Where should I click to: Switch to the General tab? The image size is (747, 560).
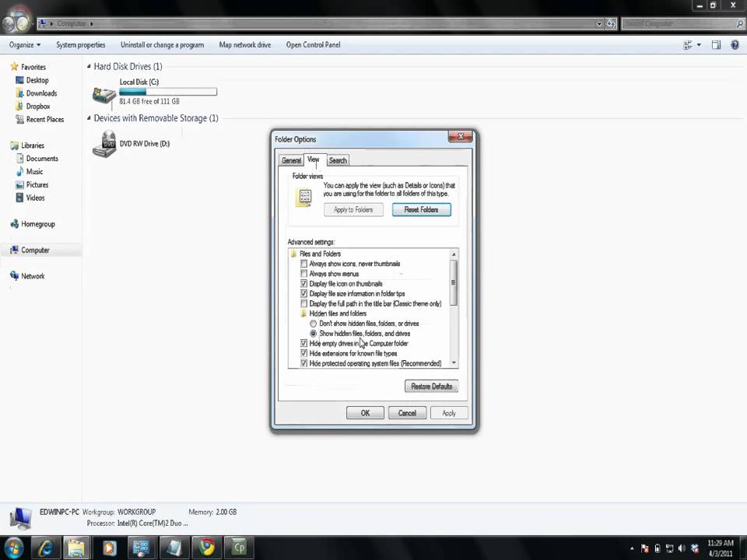(x=291, y=160)
